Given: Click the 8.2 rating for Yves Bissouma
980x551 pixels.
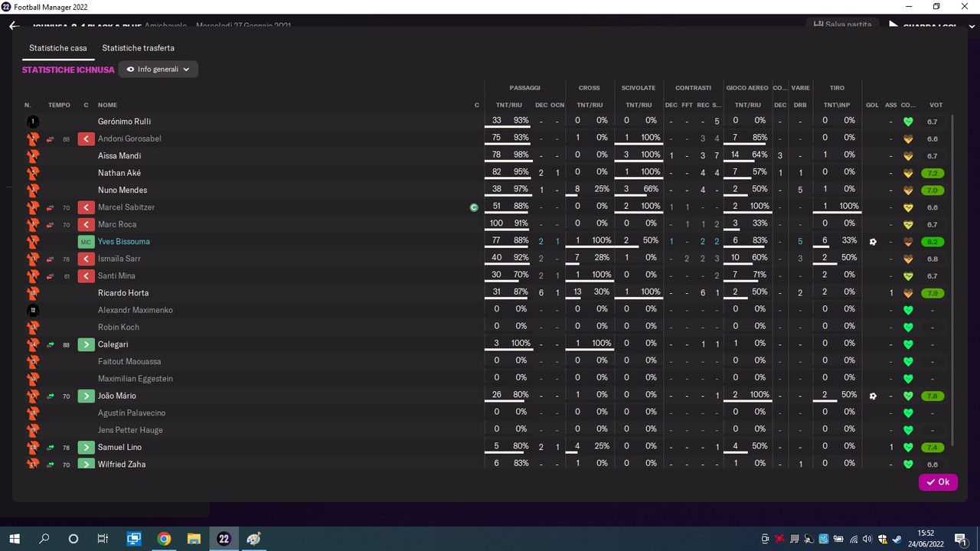Looking at the screenshot, I should click(932, 242).
